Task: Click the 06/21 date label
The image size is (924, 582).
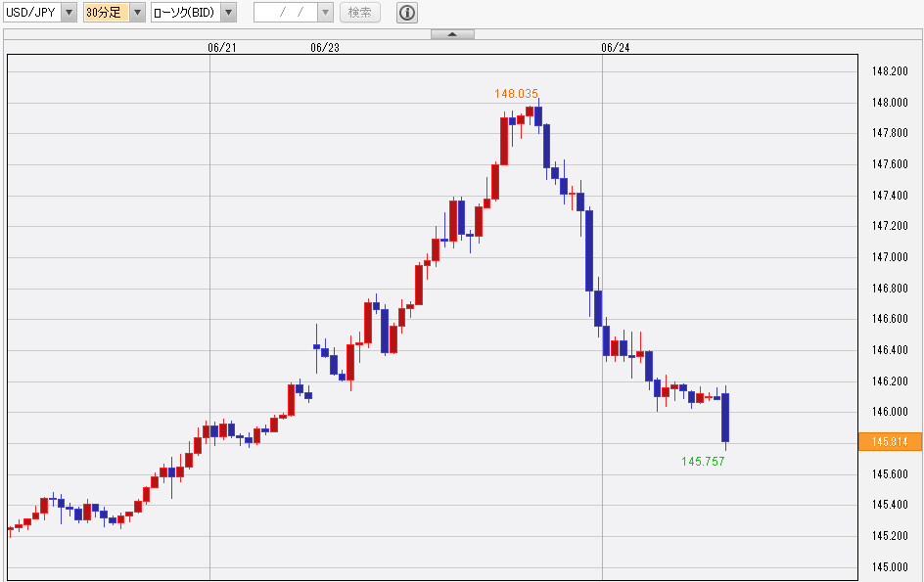Action: pos(221,48)
